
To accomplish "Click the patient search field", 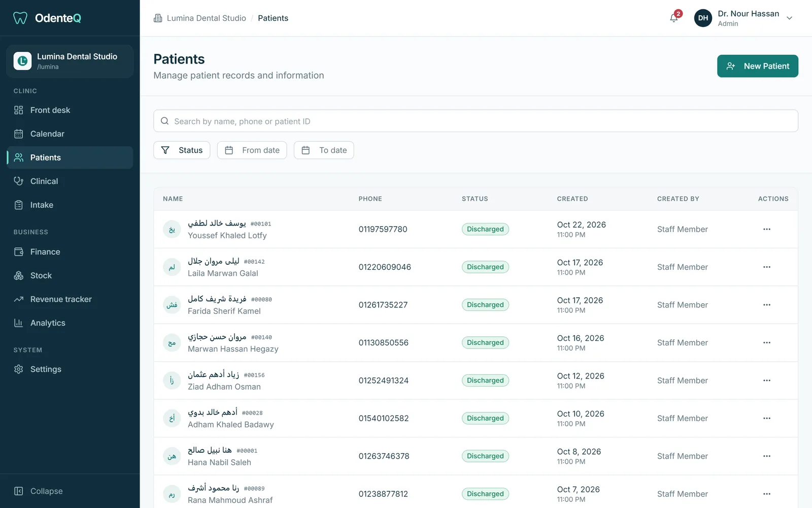I will 476,121.
